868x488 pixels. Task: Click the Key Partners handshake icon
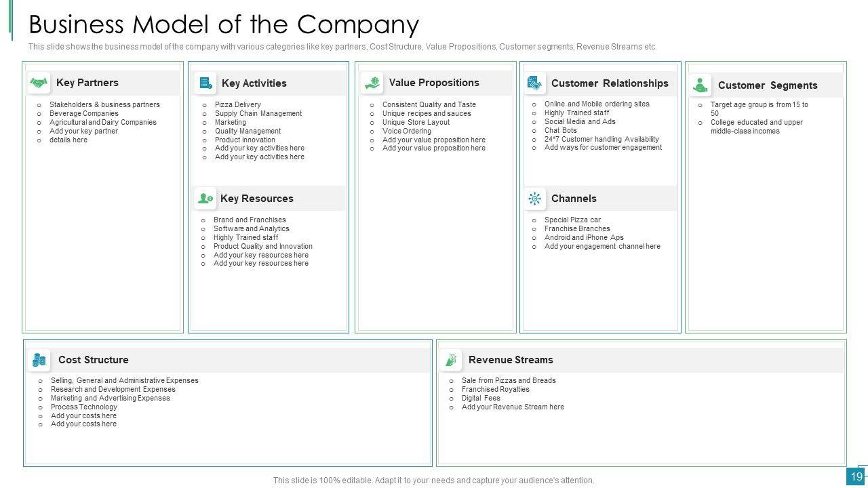(x=39, y=83)
